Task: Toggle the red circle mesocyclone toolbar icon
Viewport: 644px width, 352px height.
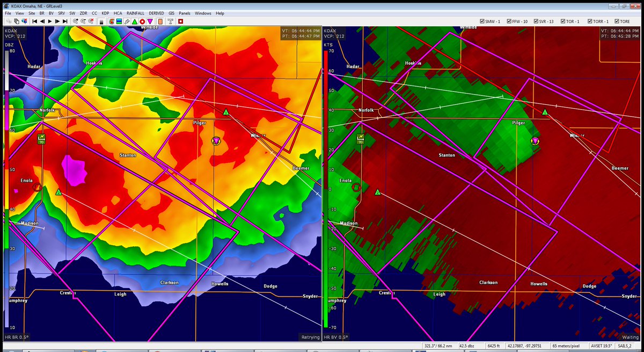Action: (142, 21)
